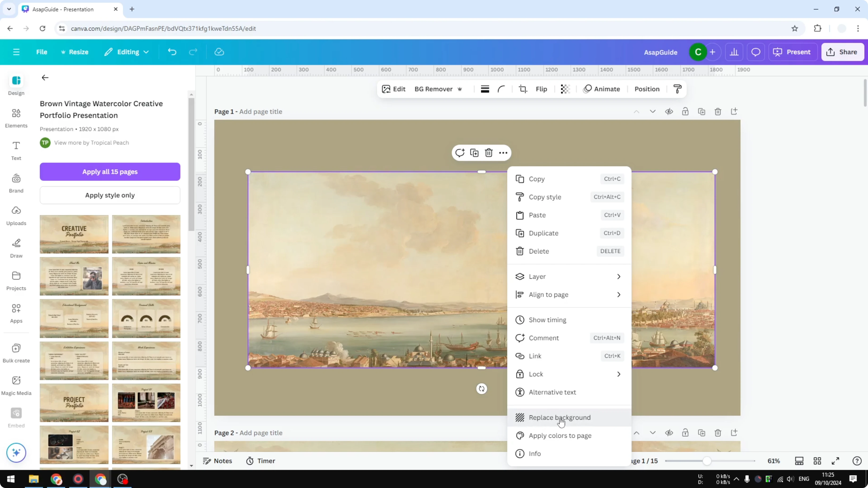Hide Page 1 with eye icon

click(669, 112)
